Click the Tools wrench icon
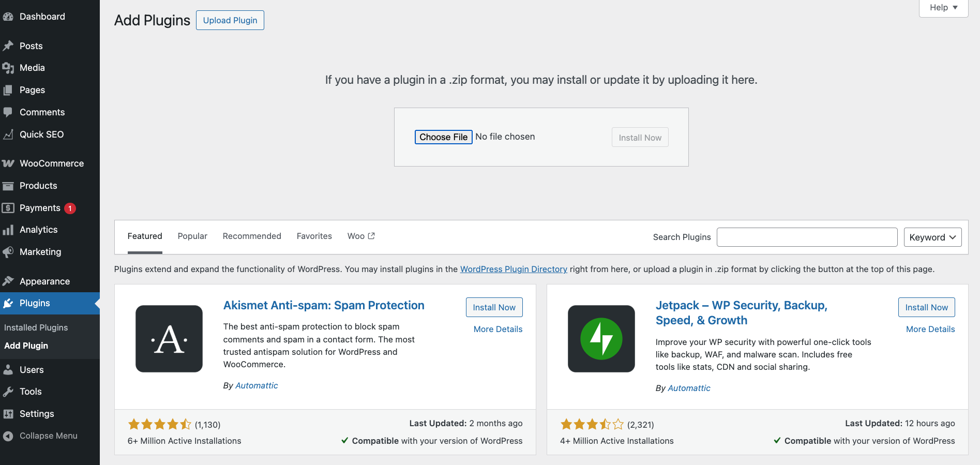This screenshot has width=980, height=465. click(8, 392)
